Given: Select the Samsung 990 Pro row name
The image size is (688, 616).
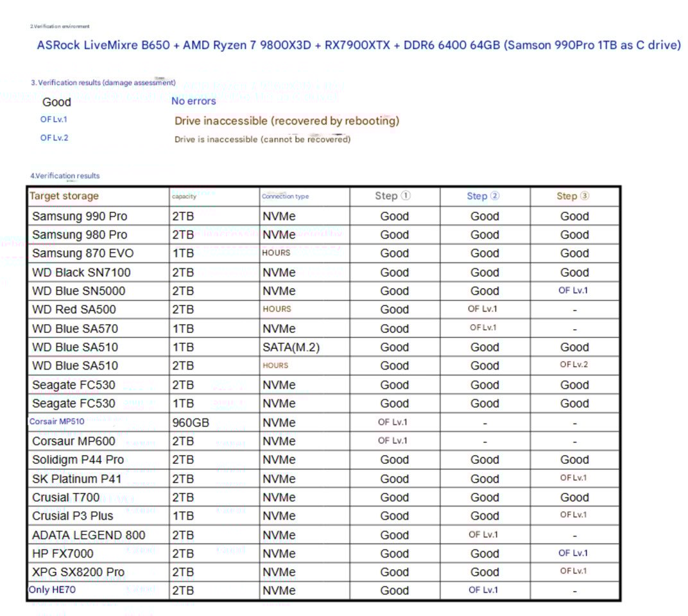Looking at the screenshot, I should coord(80,216).
